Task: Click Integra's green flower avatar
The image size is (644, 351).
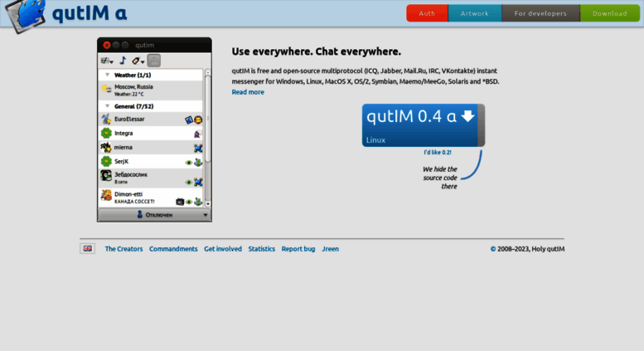Action: coord(106,133)
